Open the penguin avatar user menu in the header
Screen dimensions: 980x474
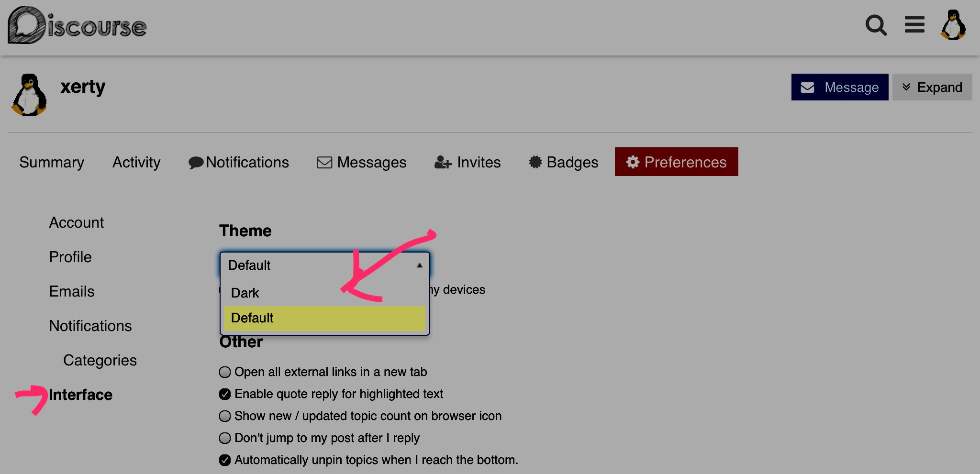pyautogui.click(x=953, y=25)
